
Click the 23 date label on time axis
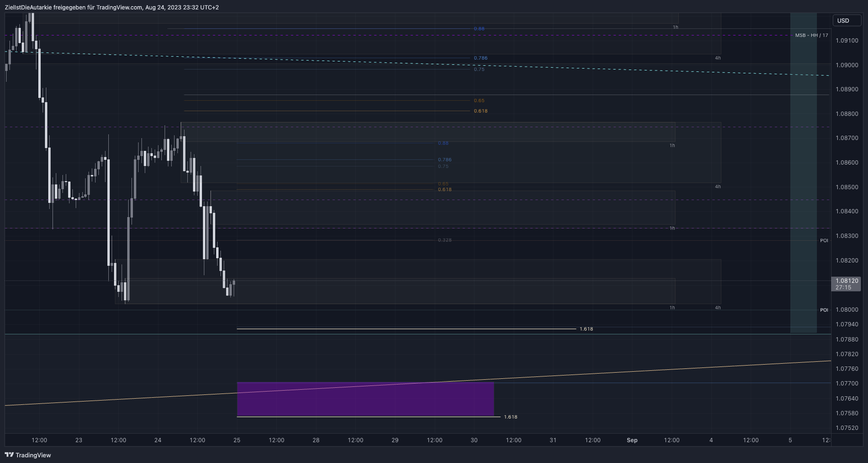coord(79,440)
